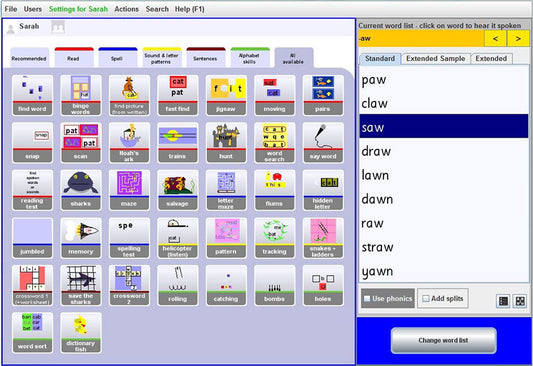Open the crossword 2 game
533x366 pixels.
click(x=129, y=285)
